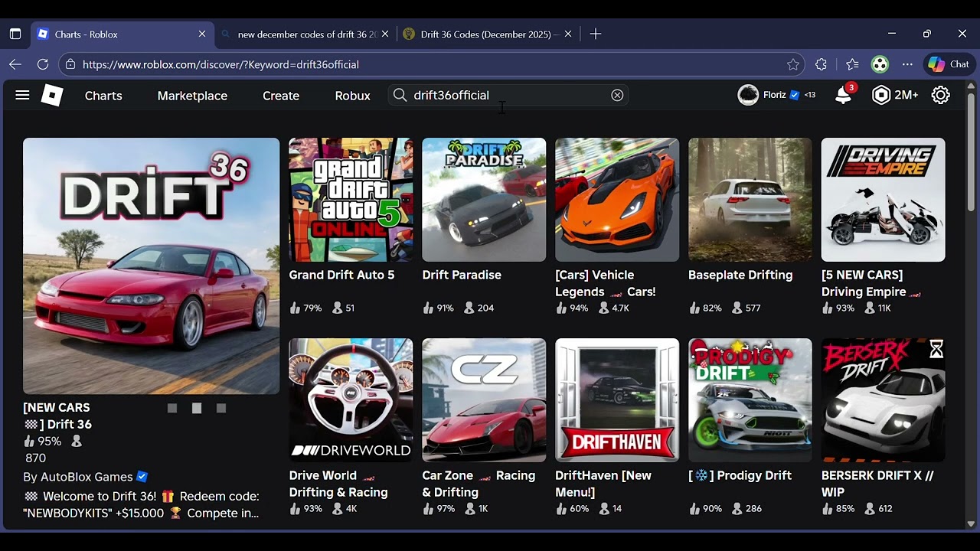Click Drift 36 title under large card
The image size is (980, 551).
[x=57, y=416]
